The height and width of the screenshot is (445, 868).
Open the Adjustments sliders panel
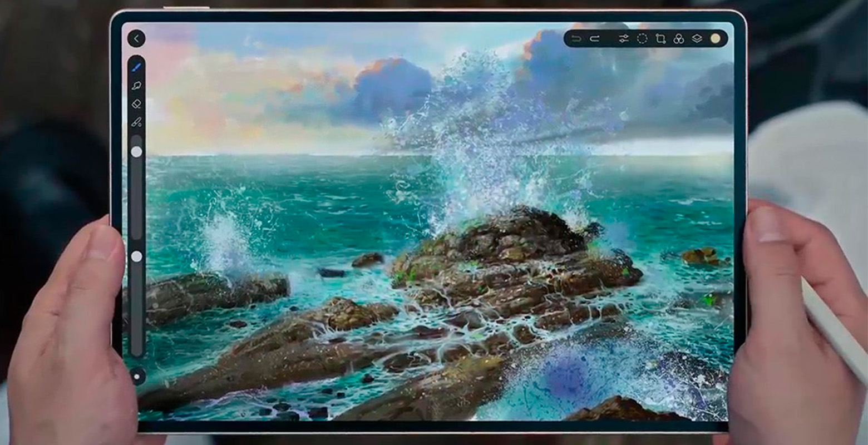[624, 38]
